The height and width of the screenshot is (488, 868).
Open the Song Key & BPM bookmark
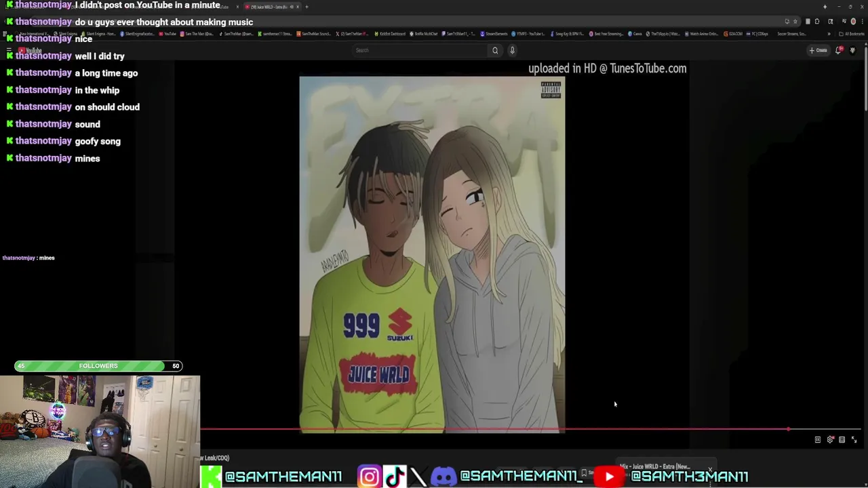[567, 34]
